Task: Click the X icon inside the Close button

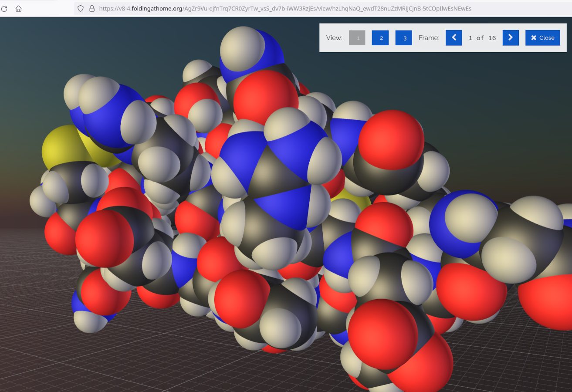Action: pyautogui.click(x=534, y=37)
